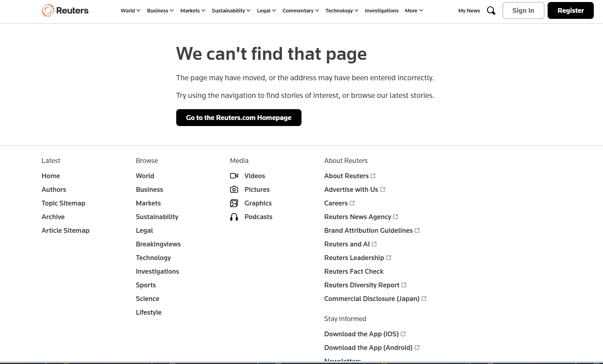Open the Authors footer link
The width and height of the screenshot is (603, 364).
pyautogui.click(x=54, y=189)
